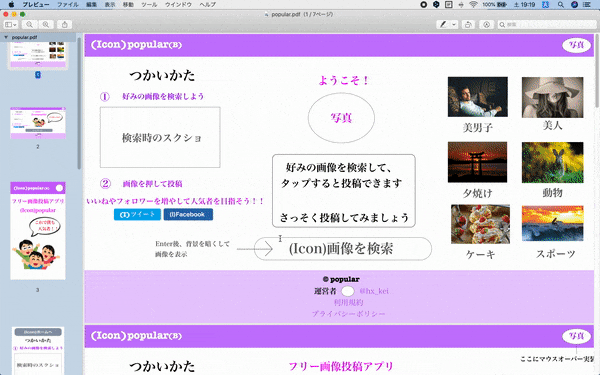Screen dimensions: 600x375
Task: Open the Apple menu
Action: (x=11, y=5)
